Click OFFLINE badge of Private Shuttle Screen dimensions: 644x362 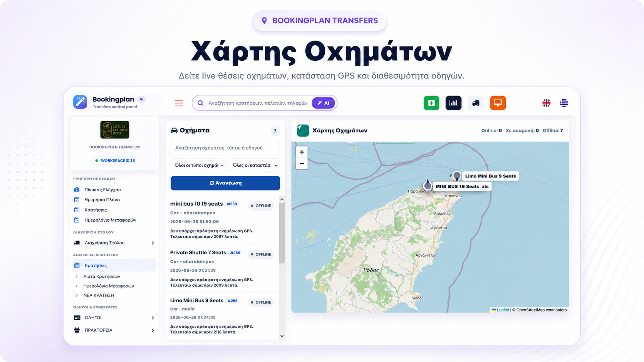[261, 254]
